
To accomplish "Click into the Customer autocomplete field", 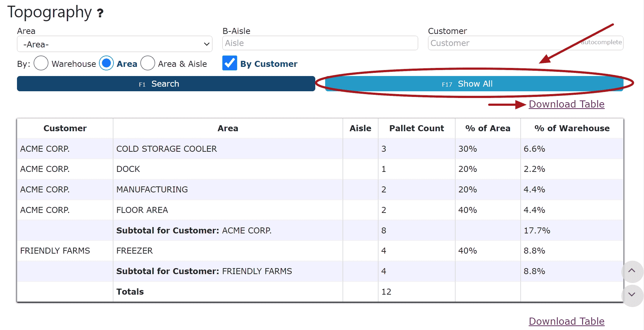I will tap(502, 43).
